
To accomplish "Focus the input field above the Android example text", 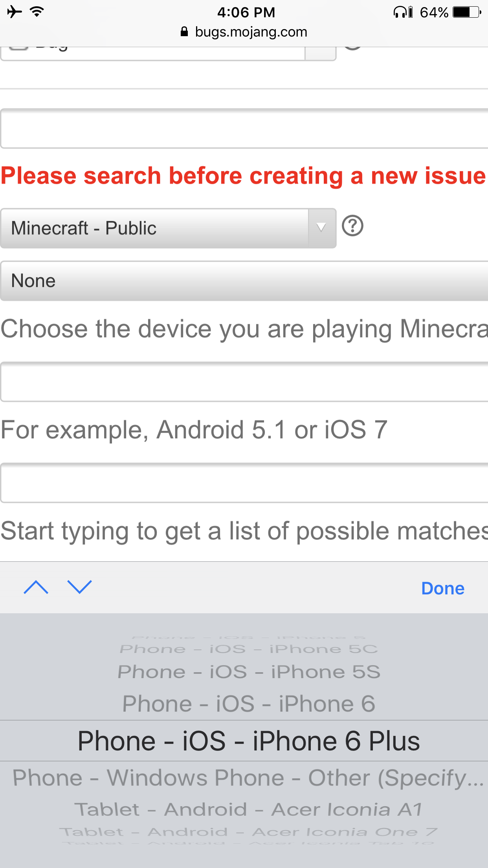I will tap(244, 382).
